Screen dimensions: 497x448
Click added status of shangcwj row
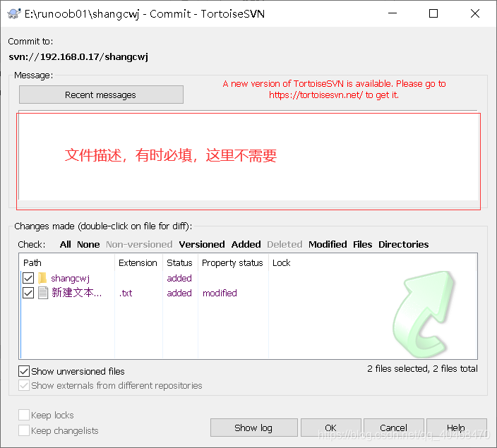pyautogui.click(x=179, y=278)
